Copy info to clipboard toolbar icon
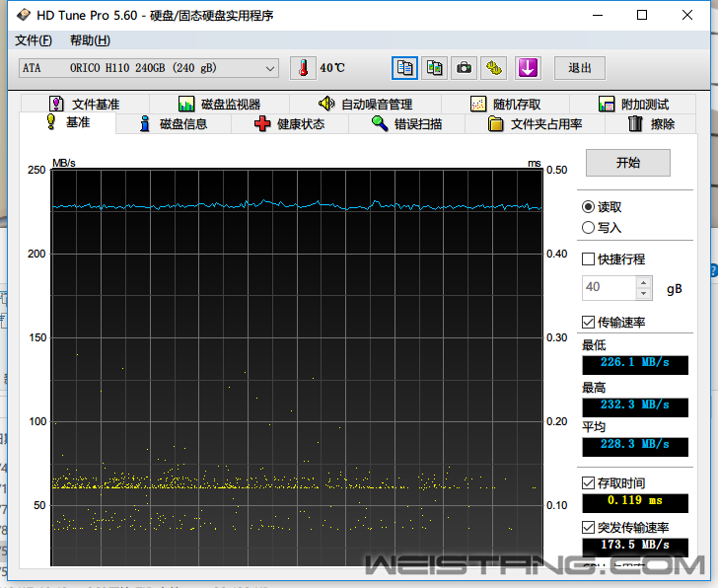The image size is (718, 588). point(404,68)
